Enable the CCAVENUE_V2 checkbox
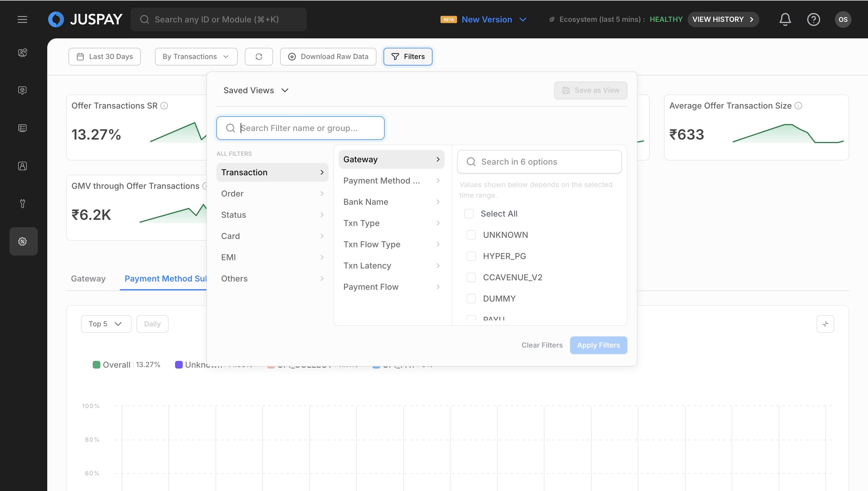This screenshot has height=491, width=868. click(471, 278)
